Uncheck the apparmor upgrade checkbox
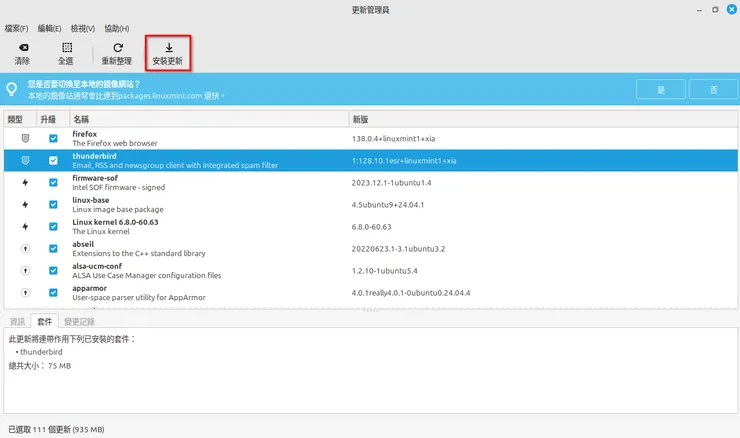740x438 pixels. (x=53, y=293)
